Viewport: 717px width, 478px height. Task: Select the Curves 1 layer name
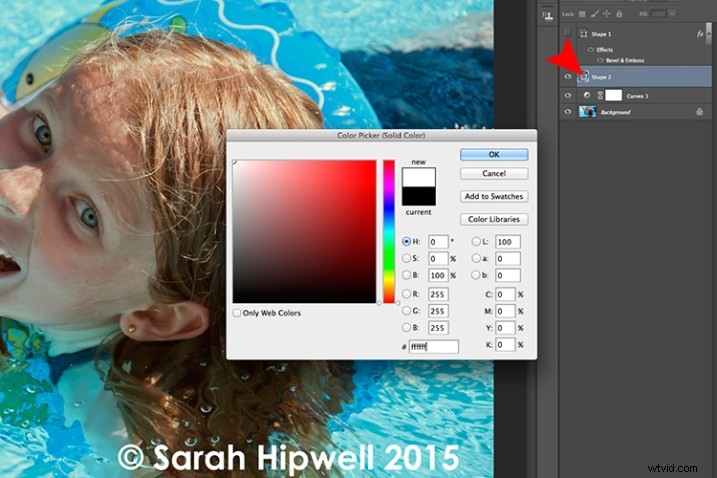(637, 96)
